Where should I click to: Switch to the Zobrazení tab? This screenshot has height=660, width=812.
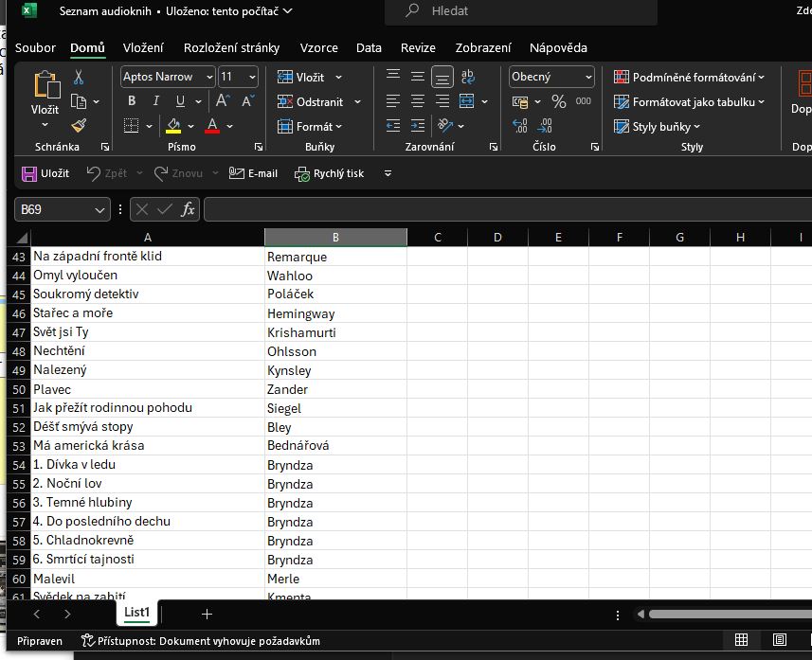[483, 48]
